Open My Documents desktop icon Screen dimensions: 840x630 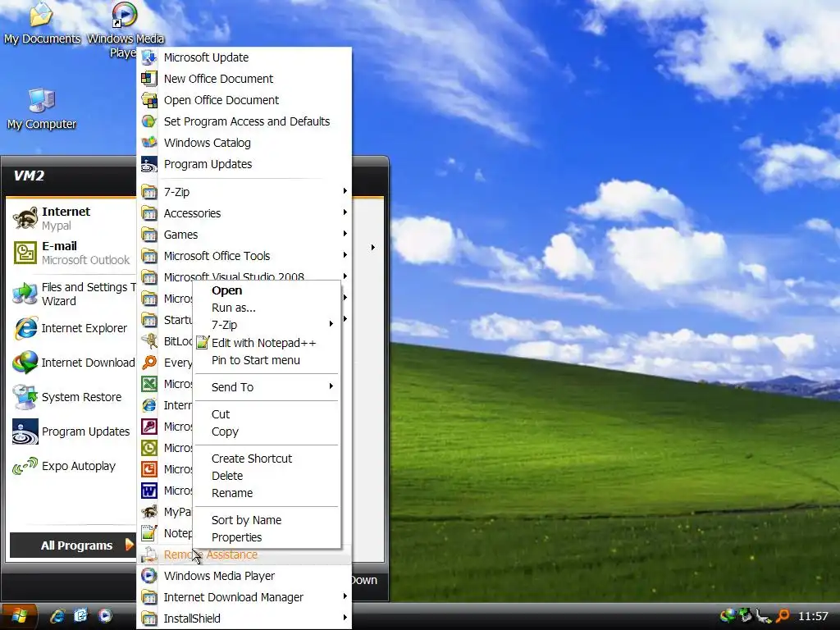pos(42,22)
